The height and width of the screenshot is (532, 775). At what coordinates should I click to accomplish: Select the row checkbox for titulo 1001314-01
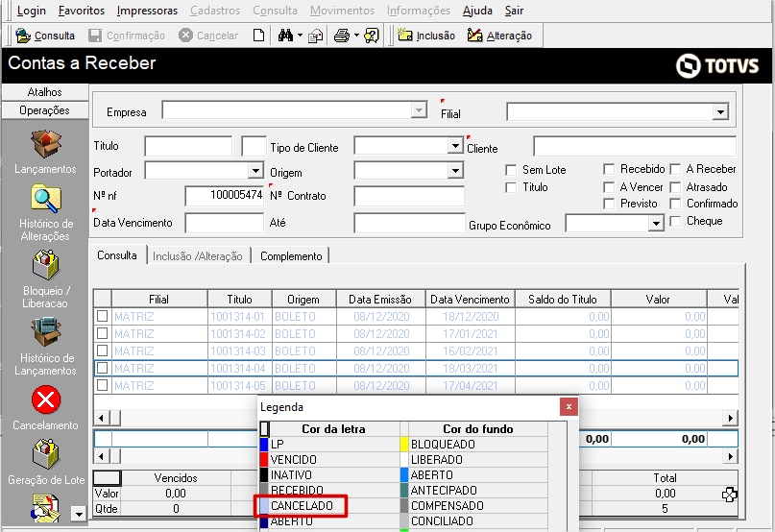tap(103, 316)
